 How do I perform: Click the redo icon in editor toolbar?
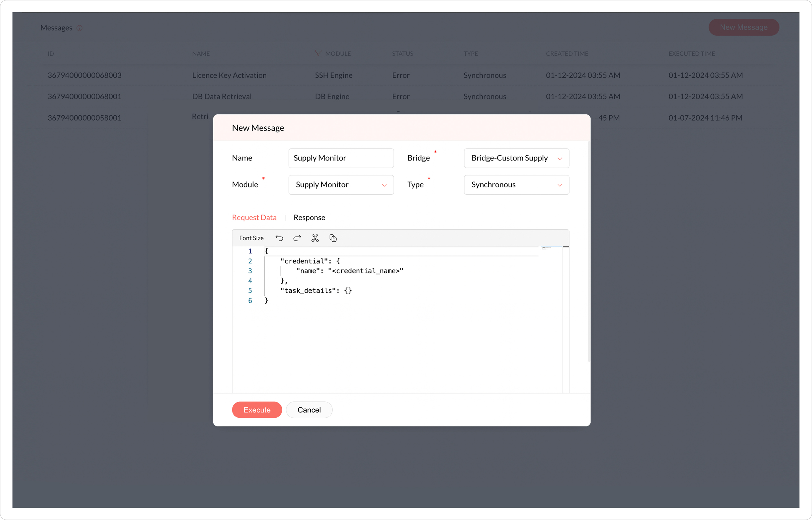297,238
